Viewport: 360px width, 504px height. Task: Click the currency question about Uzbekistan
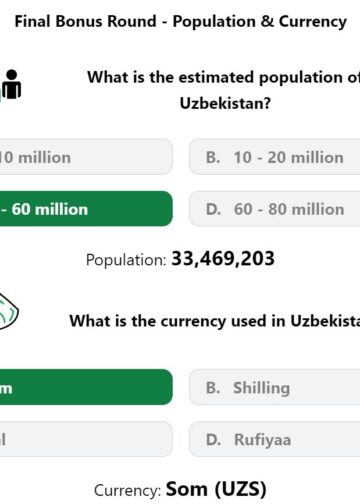coord(215,321)
